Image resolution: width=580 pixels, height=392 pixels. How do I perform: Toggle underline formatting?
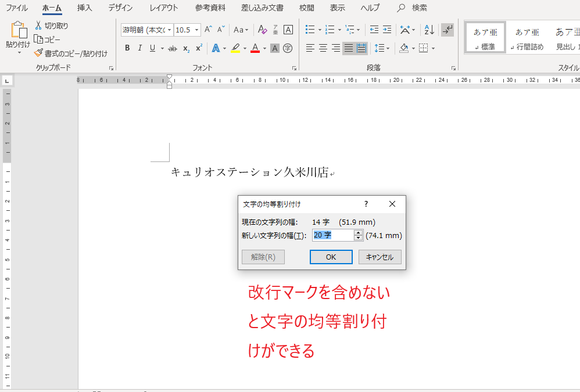152,48
